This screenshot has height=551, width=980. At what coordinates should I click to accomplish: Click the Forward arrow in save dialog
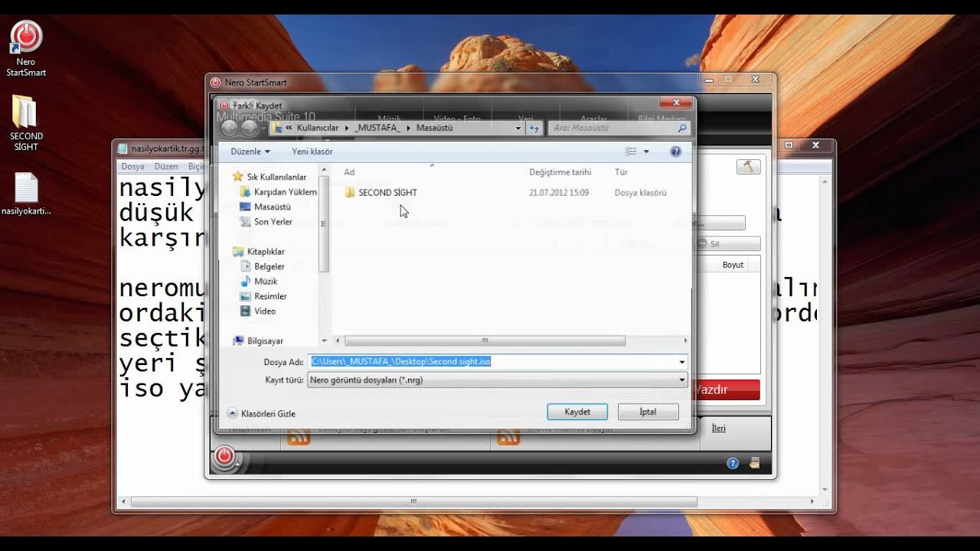(249, 128)
